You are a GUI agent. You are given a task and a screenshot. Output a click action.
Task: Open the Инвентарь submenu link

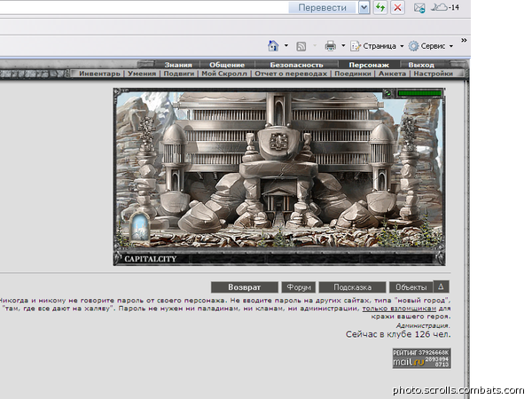[x=99, y=74]
